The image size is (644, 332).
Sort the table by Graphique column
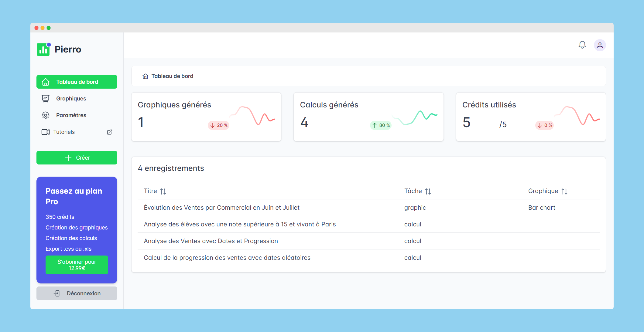(x=564, y=191)
